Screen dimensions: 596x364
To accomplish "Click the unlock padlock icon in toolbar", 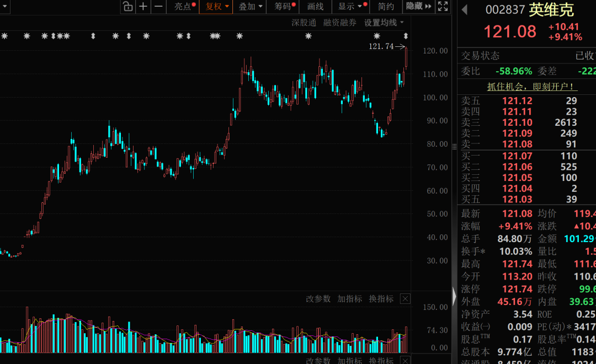I will pyautogui.click(x=128, y=7).
